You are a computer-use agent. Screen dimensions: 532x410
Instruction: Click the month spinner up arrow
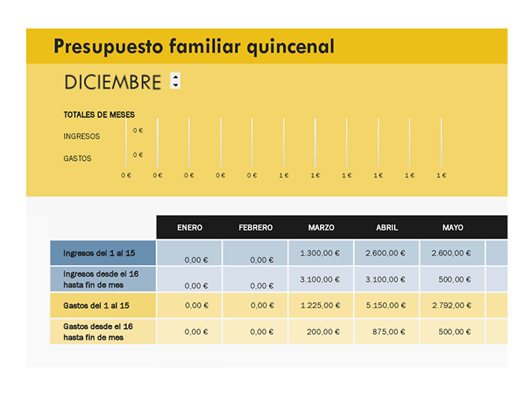[176, 76]
